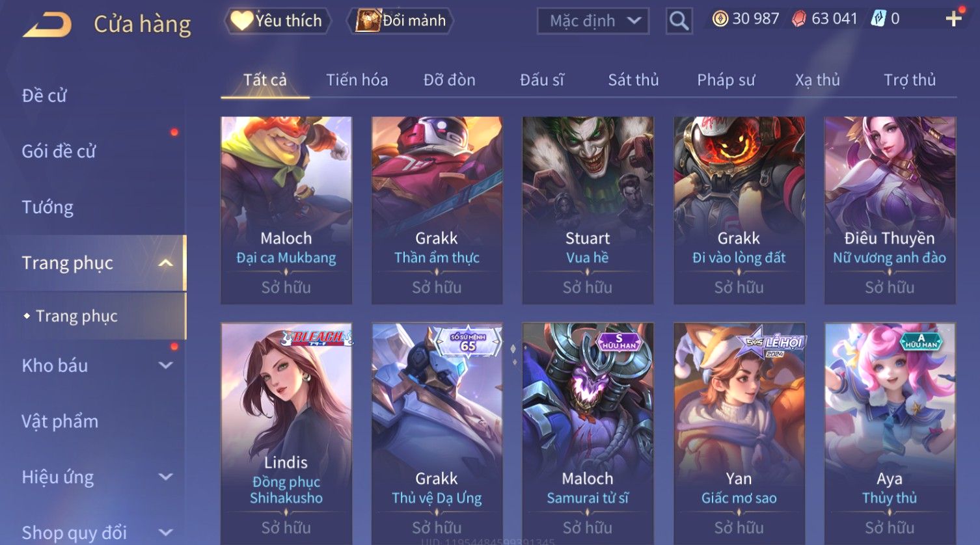
Task: Select the Sát thủ tab
Action: (633, 80)
